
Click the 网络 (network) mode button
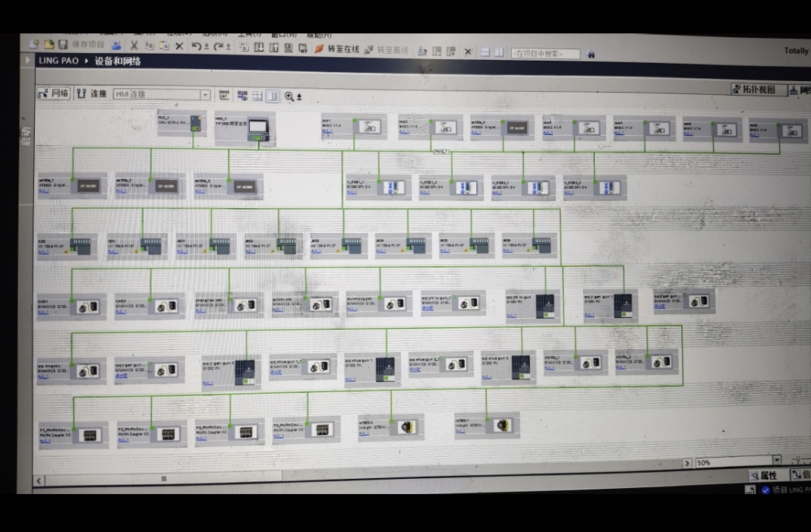point(53,93)
